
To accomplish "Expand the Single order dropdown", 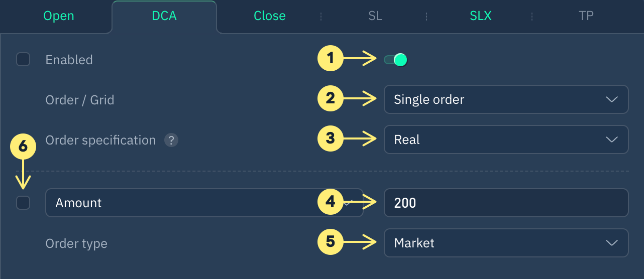I will (x=506, y=99).
